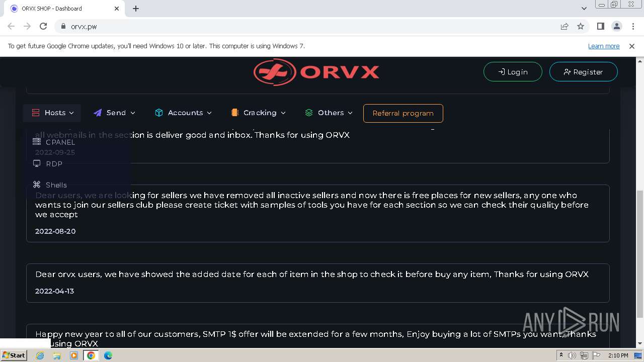This screenshot has height=362, width=644.
Task: Open Windows Media Player from taskbar
Action: tap(74, 355)
